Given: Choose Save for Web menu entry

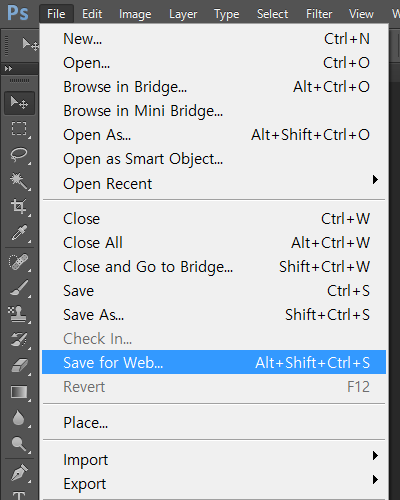Looking at the screenshot, I should pyautogui.click(x=214, y=362).
